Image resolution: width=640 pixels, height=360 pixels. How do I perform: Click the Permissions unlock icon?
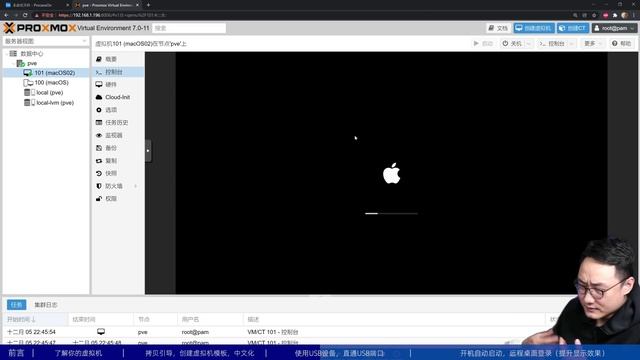[x=99, y=198]
